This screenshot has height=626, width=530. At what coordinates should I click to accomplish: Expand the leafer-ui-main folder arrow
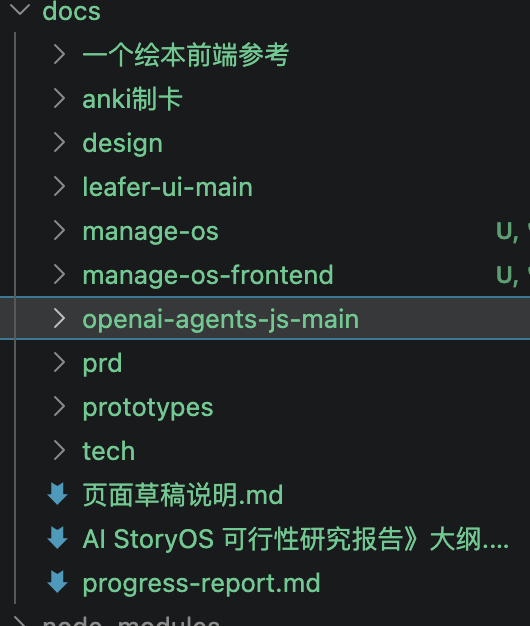click(59, 186)
